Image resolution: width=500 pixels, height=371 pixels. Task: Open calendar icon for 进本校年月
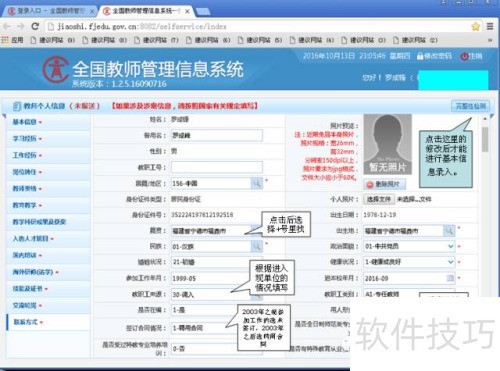(450, 278)
